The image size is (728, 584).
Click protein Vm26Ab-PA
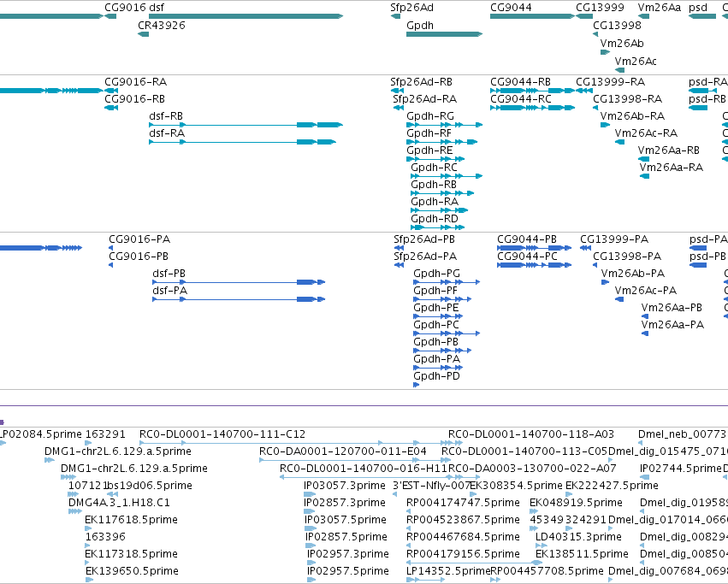tap(633, 274)
